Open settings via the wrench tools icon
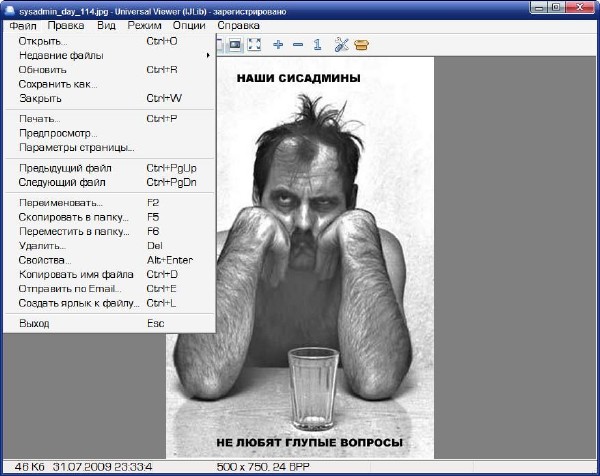Image resolution: width=600 pixels, height=476 pixels. tap(341, 45)
